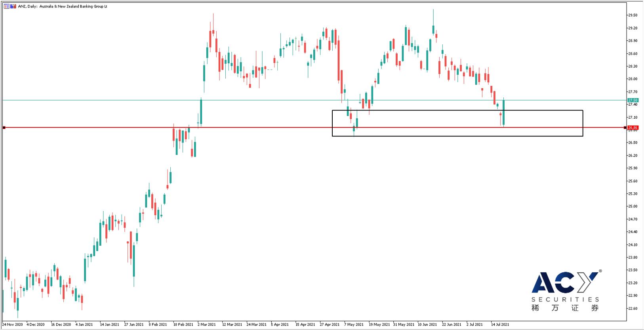Viewport: 644px width, 330px height.
Task: Click the 23.50 price axis label
Action: point(633,270)
